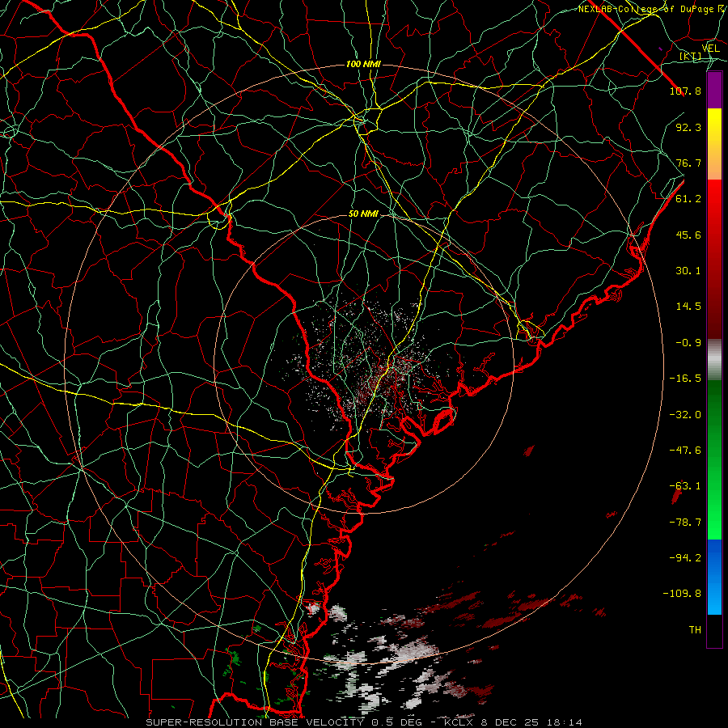The width and height of the screenshot is (728, 728).
Task: Click the 92.3 velocity scale value
Action: [x=688, y=127]
